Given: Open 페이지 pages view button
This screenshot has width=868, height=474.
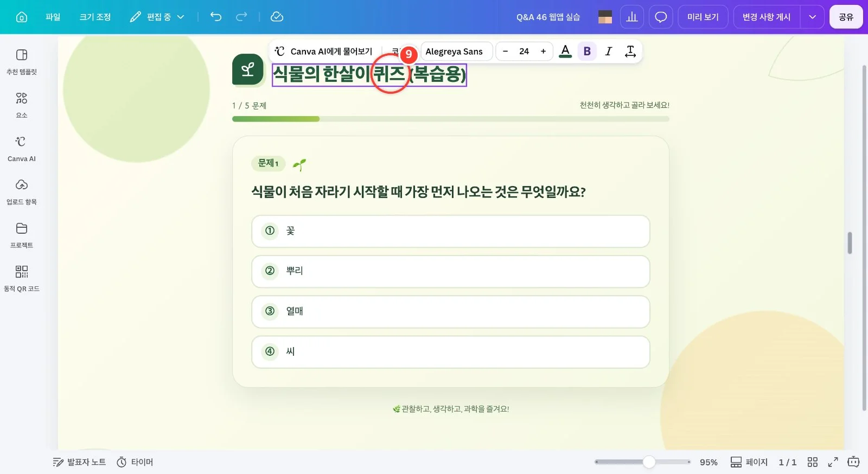Looking at the screenshot, I should [749, 462].
